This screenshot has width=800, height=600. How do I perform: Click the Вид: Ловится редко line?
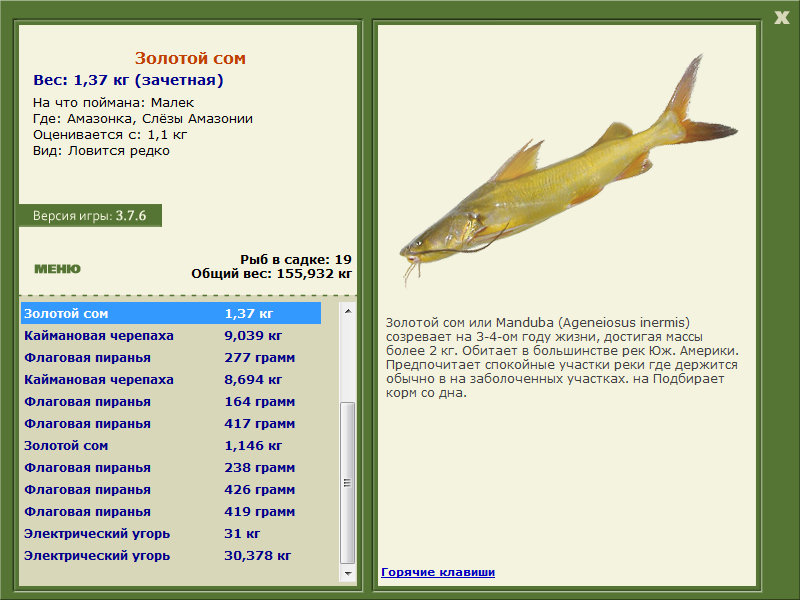102,151
